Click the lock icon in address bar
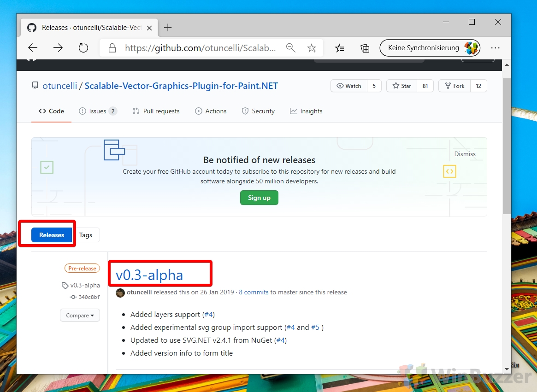 [112, 48]
